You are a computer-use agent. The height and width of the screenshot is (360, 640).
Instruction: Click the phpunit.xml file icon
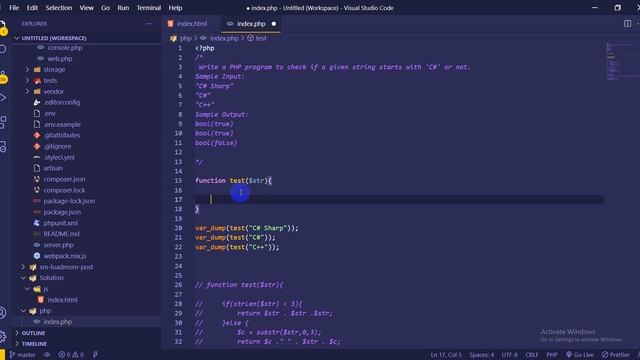(x=37, y=223)
